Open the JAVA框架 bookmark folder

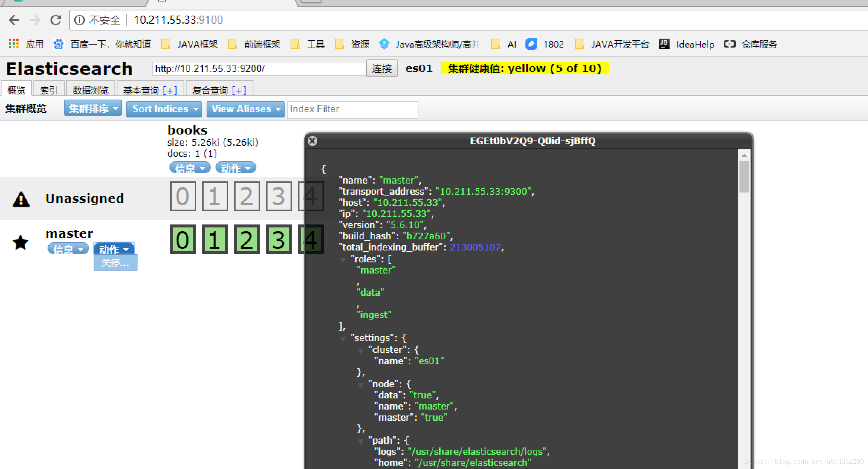pyautogui.click(x=190, y=44)
